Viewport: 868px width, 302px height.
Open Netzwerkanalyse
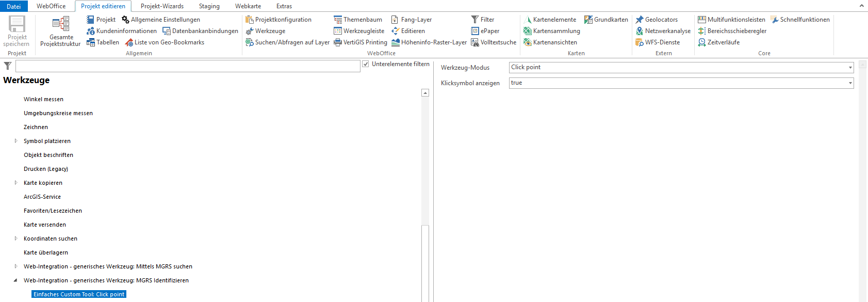663,31
